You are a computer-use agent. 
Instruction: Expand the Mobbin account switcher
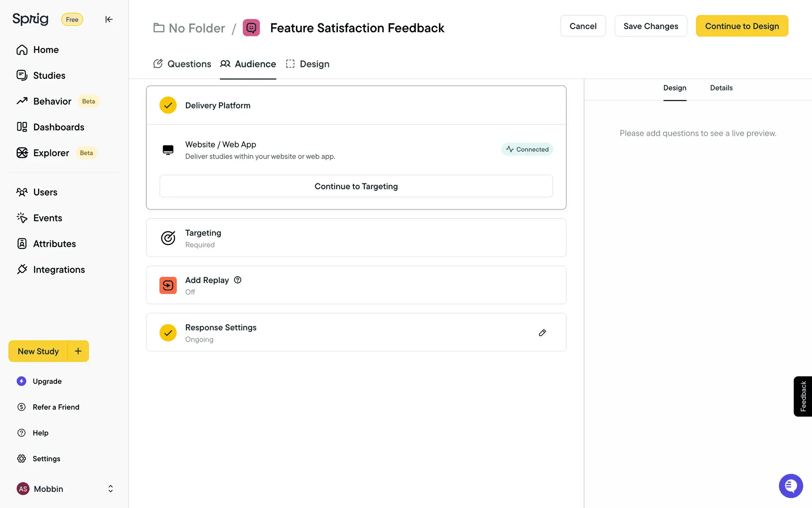110,489
